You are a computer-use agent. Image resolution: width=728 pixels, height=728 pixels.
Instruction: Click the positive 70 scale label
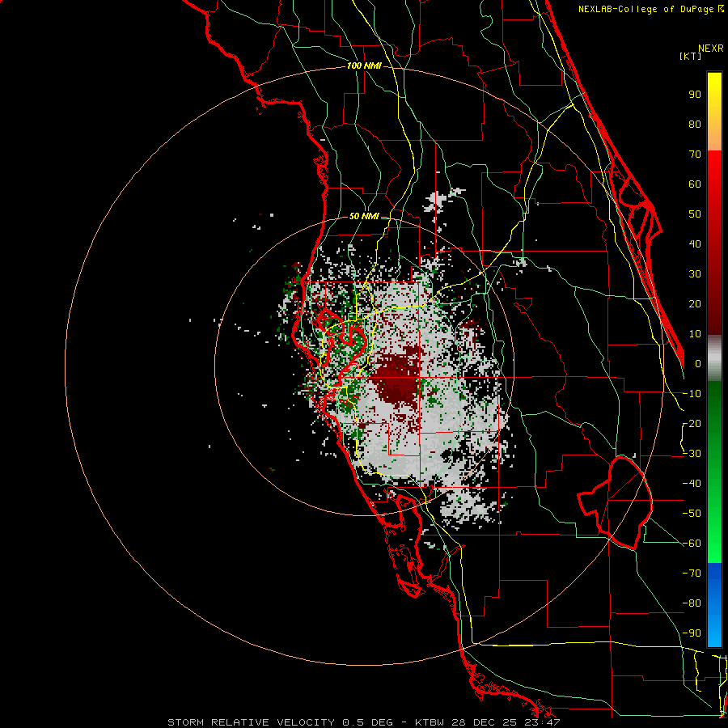point(695,154)
